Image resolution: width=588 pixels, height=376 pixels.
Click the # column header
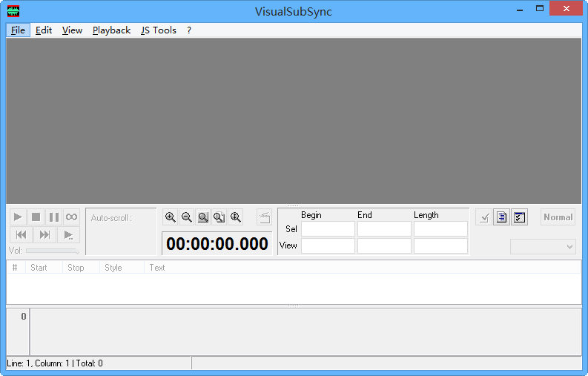tap(16, 268)
